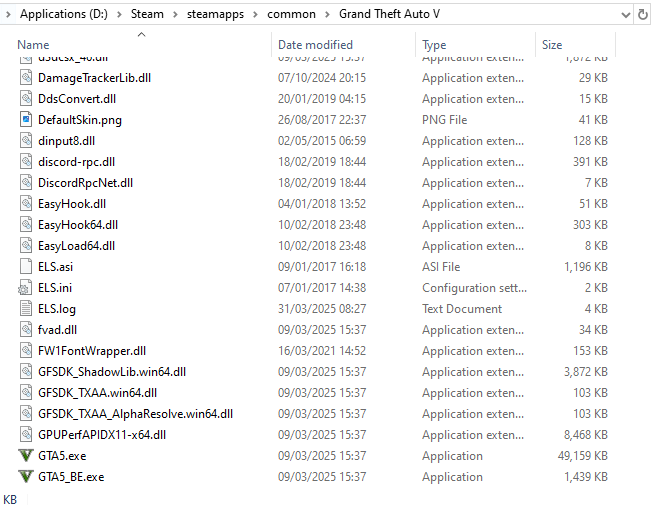
Task: Go to Steam folder in address bar
Action: (147, 14)
